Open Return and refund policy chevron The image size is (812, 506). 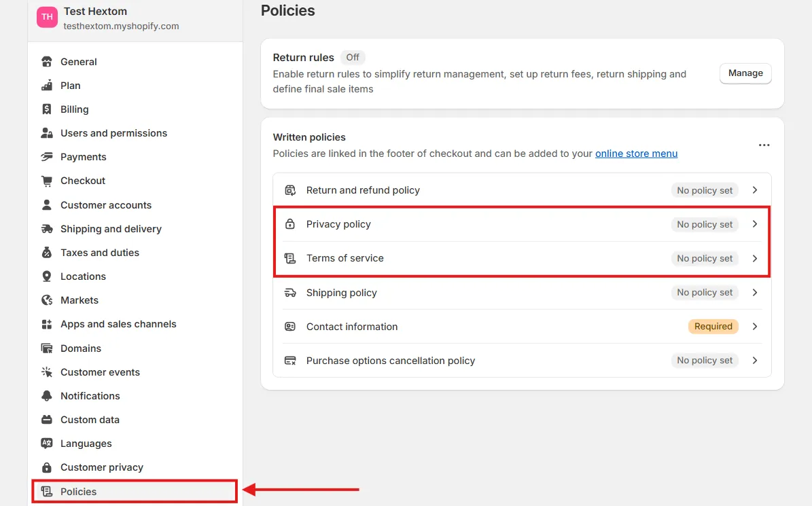(x=755, y=190)
